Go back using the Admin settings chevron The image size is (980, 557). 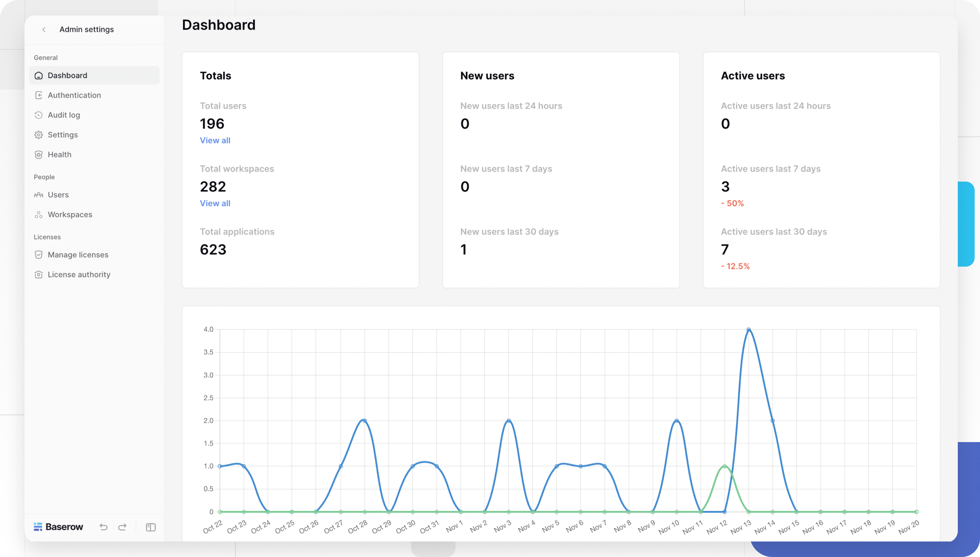(x=44, y=29)
